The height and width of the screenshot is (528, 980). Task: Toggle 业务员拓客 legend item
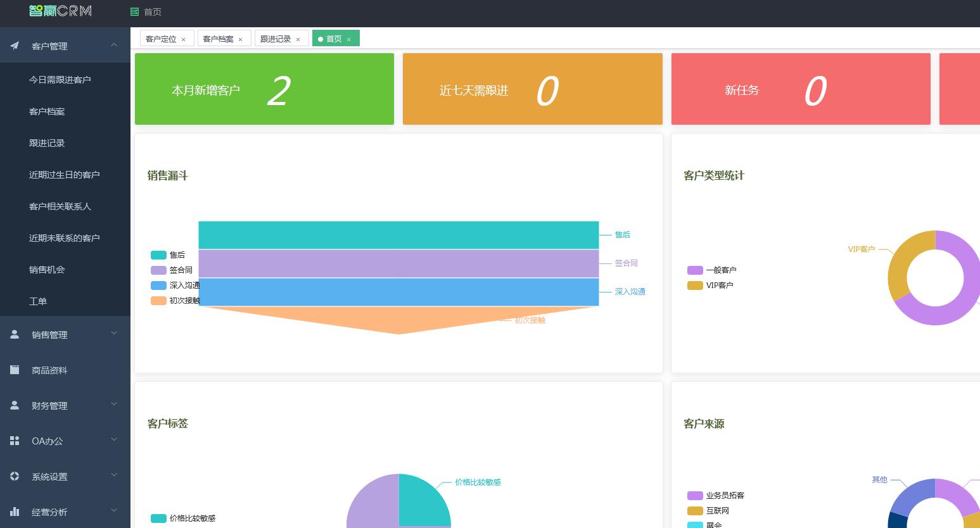click(716, 496)
